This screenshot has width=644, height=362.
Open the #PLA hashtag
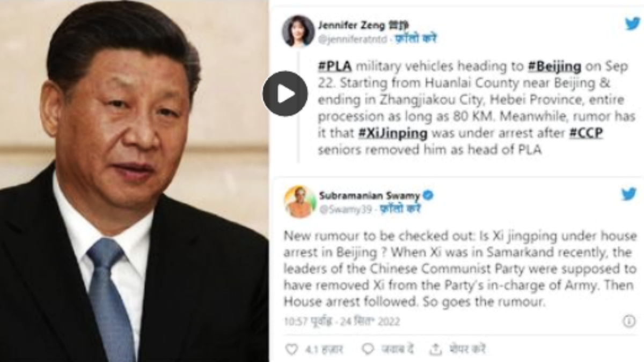[x=334, y=67]
